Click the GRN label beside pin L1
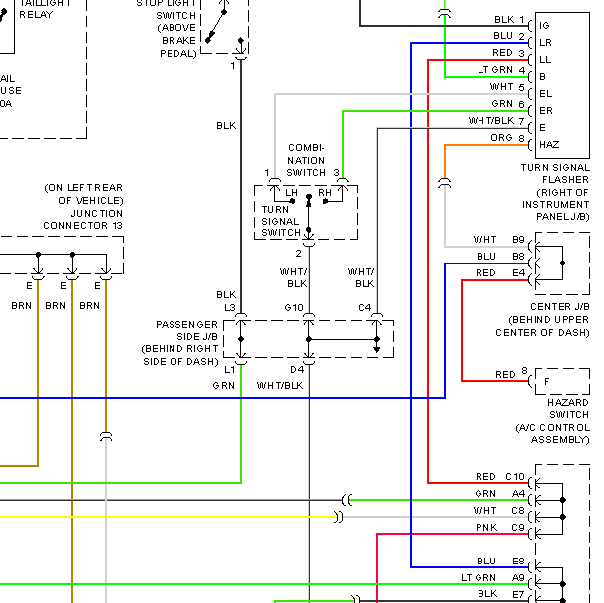Viewport: 604px width, 603px height. (223, 386)
